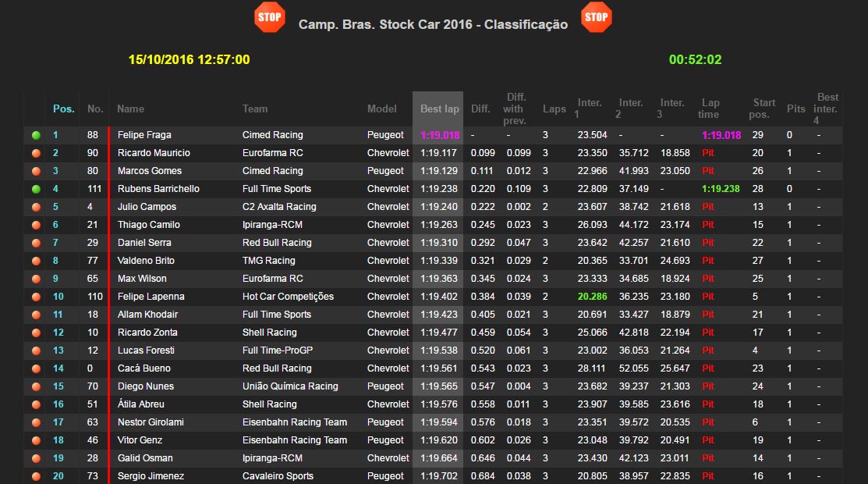The width and height of the screenshot is (868, 484).
Task: Click orange status dot for Ricardo Zonta
Action: [x=36, y=333]
